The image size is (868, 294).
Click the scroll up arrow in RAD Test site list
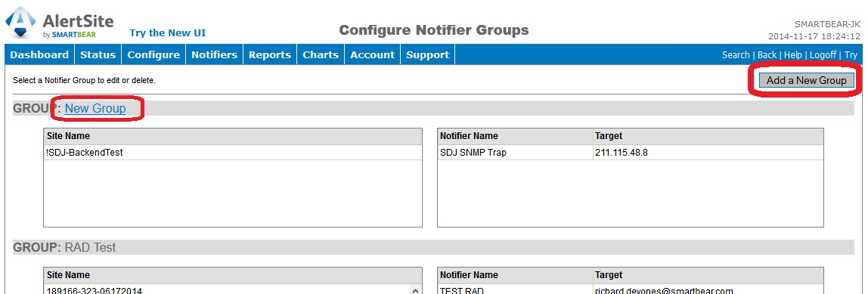click(x=416, y=289)
